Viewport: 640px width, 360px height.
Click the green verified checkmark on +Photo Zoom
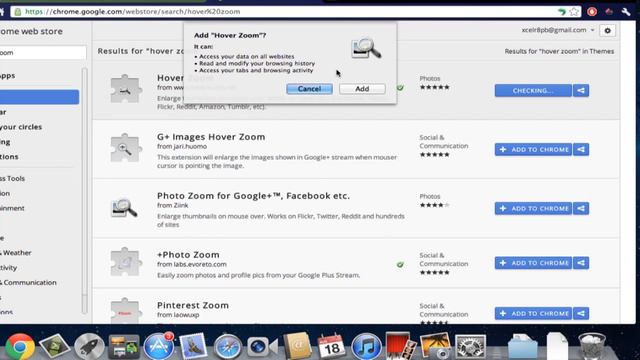400,264
